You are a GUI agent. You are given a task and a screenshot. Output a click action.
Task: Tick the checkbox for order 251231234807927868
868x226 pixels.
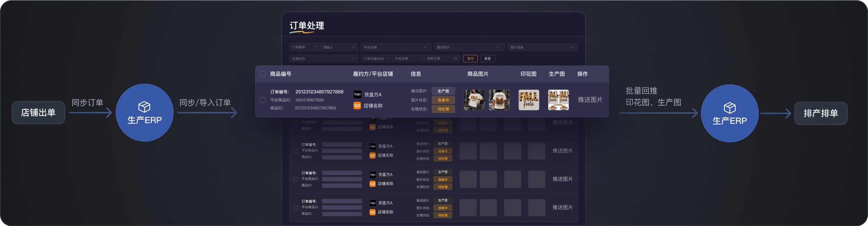click(263, 100)
